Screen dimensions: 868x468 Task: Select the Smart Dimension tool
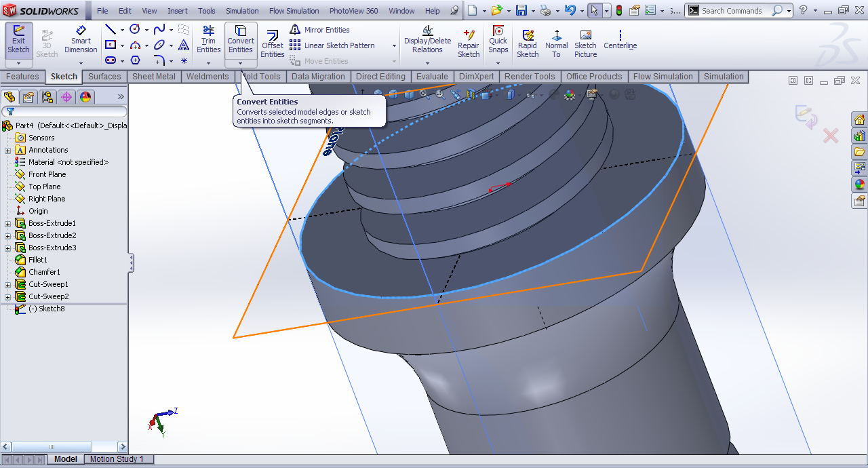(81, 39)
